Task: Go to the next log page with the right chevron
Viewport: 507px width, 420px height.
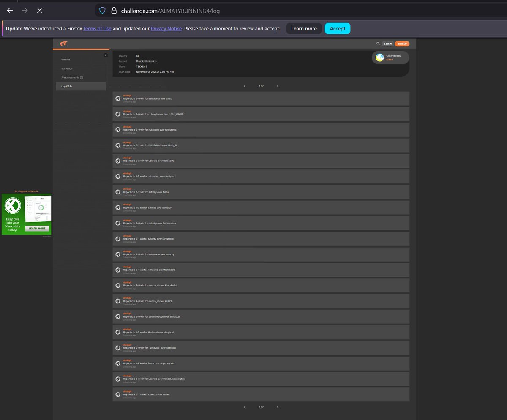Action: click(x=278, y=86)
